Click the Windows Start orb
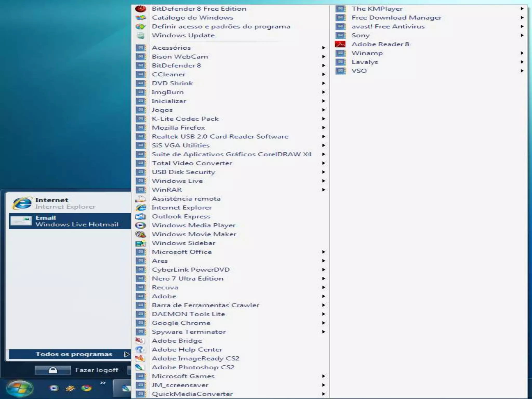Screen dimensions: 532x399 20,389
